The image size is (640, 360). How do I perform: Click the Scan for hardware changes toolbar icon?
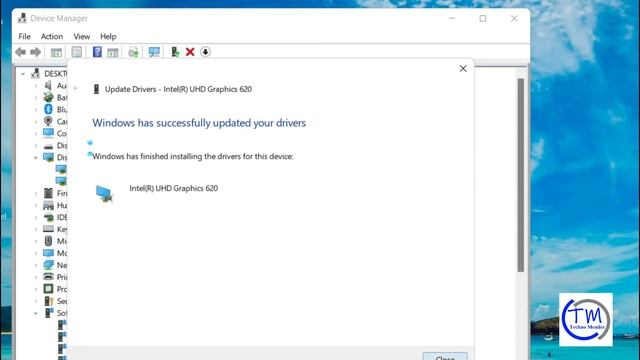pos(133,52)
